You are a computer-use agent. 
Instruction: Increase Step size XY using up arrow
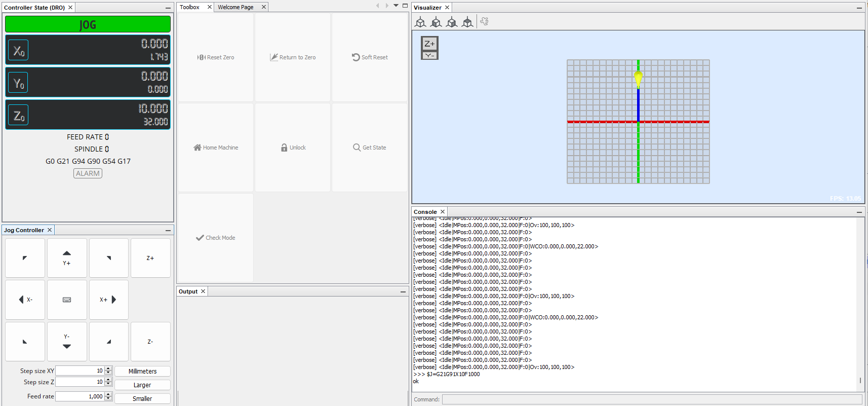coord(108,369)
